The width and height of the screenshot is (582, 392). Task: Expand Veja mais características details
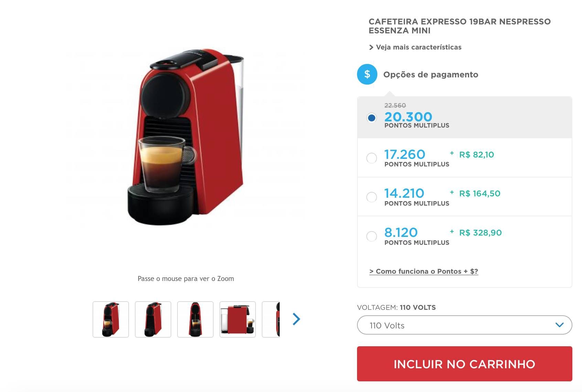(x=419, y=47)
